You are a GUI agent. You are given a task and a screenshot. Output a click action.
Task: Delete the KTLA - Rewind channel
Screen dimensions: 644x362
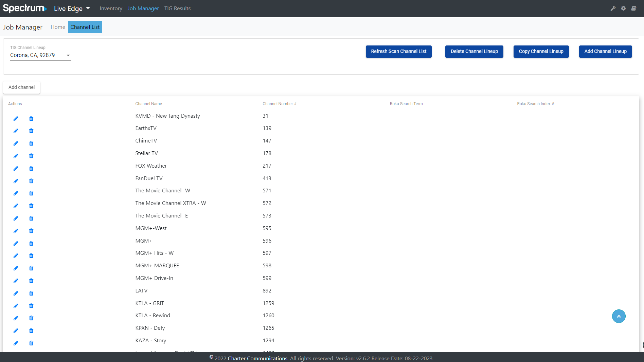[31, 318]
